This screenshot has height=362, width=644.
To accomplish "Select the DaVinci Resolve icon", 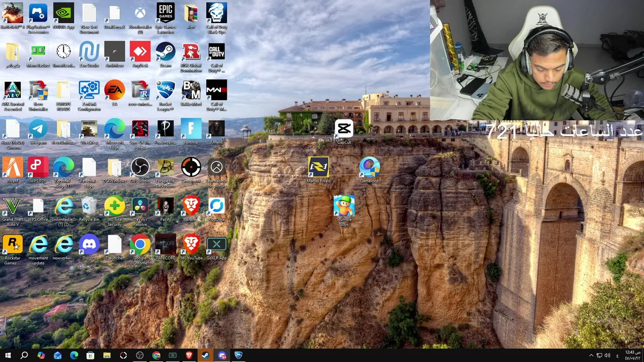I will coord(140,212).
